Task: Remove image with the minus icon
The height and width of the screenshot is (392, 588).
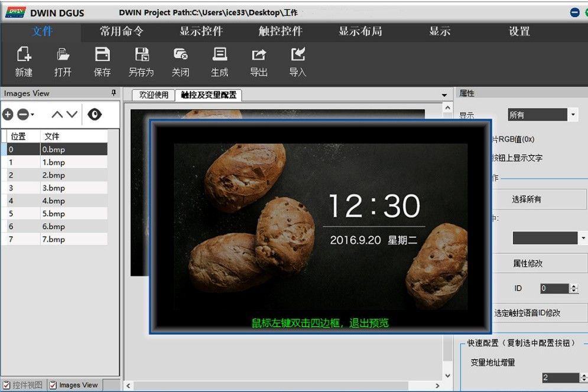Action: click(x=23, y=115)
